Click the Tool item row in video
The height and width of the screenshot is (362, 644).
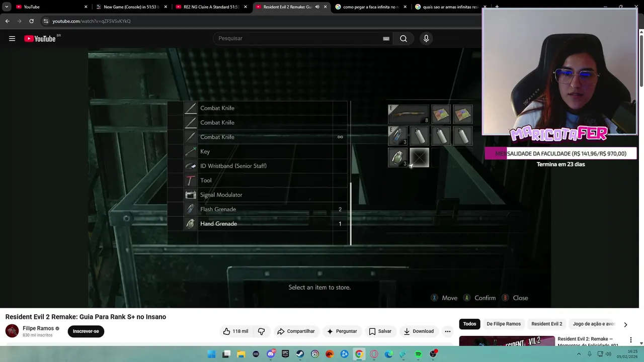(x=258, y=180)
